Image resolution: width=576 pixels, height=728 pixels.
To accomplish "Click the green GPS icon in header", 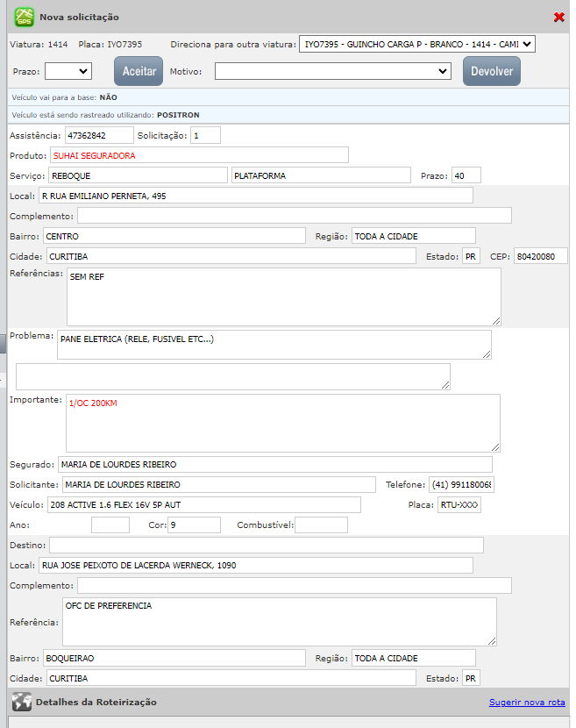I will (x=24, y=17).
